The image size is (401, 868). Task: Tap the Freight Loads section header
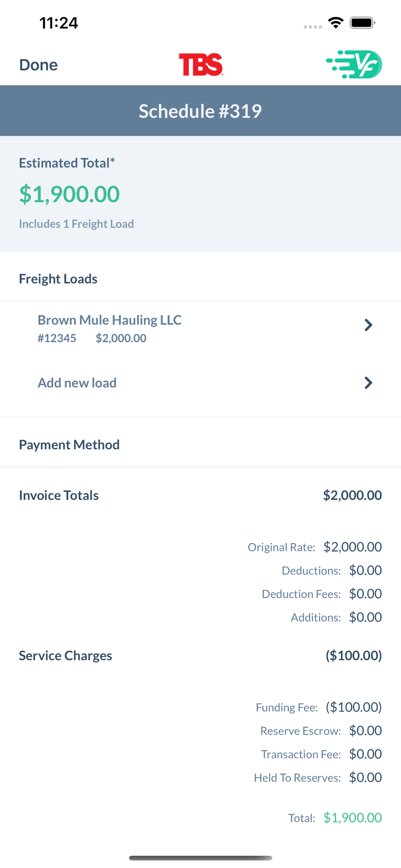(x=58, y=279)
